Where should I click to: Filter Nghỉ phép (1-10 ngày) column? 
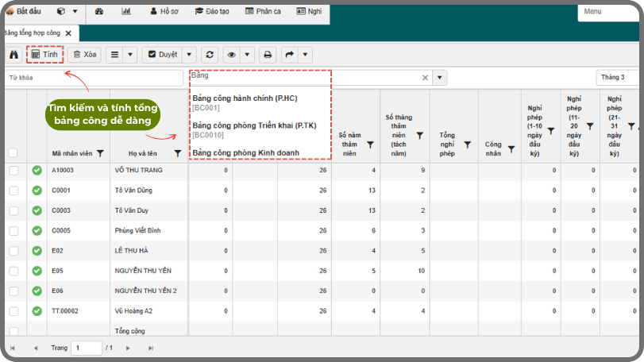point(551,131)
